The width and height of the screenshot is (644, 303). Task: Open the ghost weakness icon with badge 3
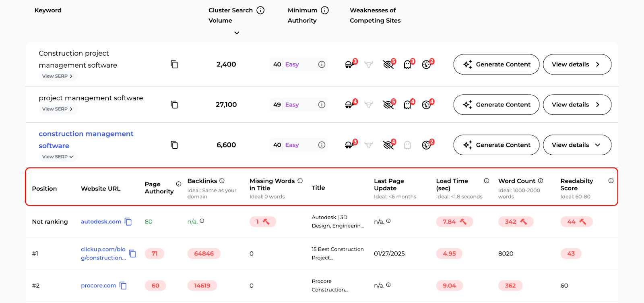tap(408, 64)
